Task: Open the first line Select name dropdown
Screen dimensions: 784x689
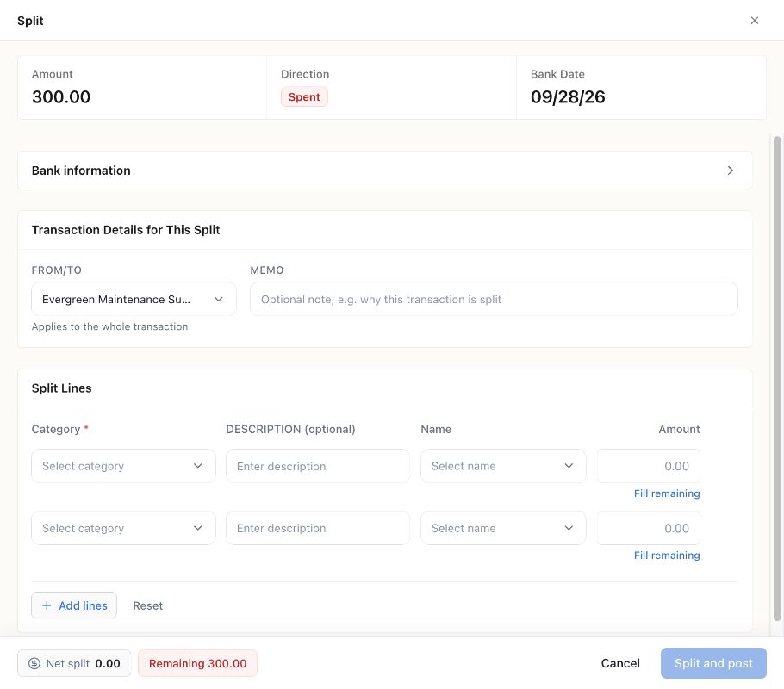Action: [x=503, y=466]
